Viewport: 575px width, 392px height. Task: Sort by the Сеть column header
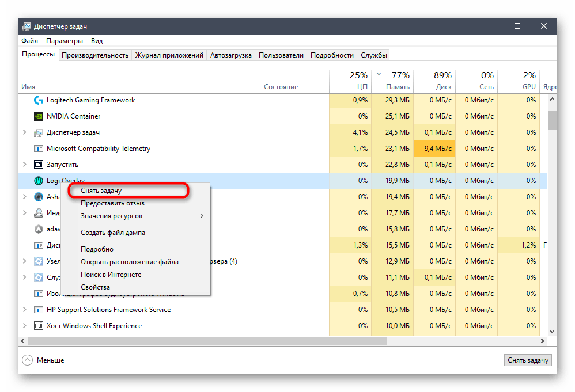pos(476,81)
